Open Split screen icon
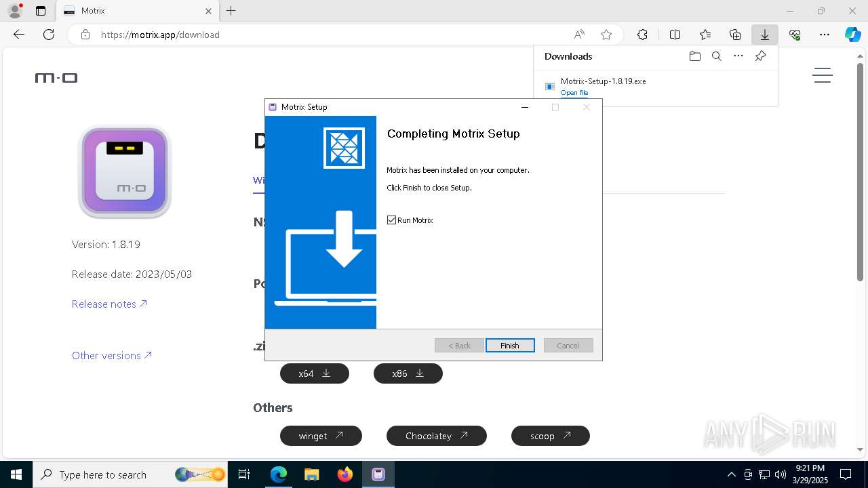Image resolution: width=868 pixels, height=488 pixels. click(x=675, y=35)
